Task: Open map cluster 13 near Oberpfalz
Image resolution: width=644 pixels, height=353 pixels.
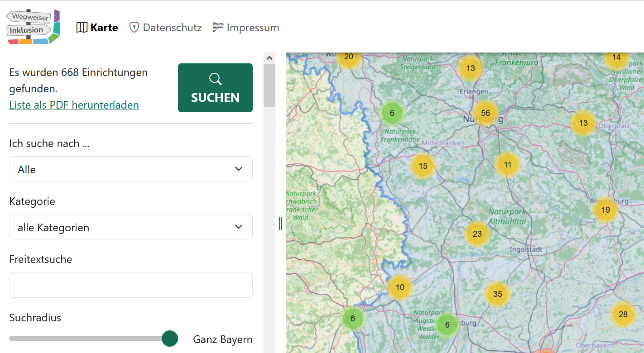Action: click(583, 123)
